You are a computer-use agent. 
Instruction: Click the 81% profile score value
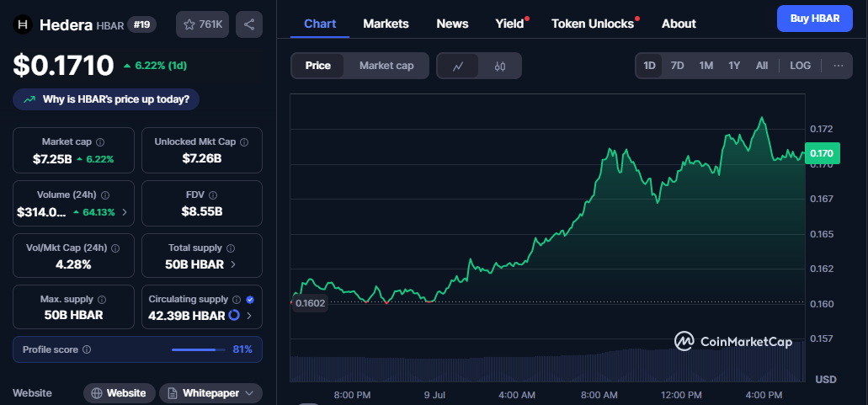[242, 349]
